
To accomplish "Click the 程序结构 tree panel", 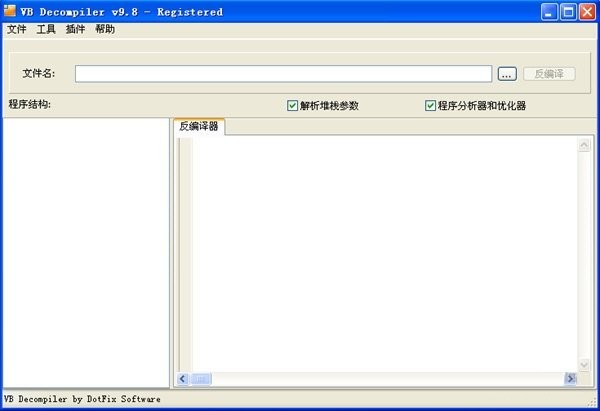I will (x=86, y=253).
